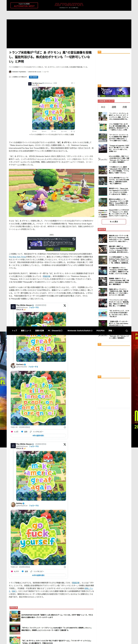This screenshot has height=644, width=138.
Task: Click Steam で購入 button in Never Grave ad
Action: [68, 249]
